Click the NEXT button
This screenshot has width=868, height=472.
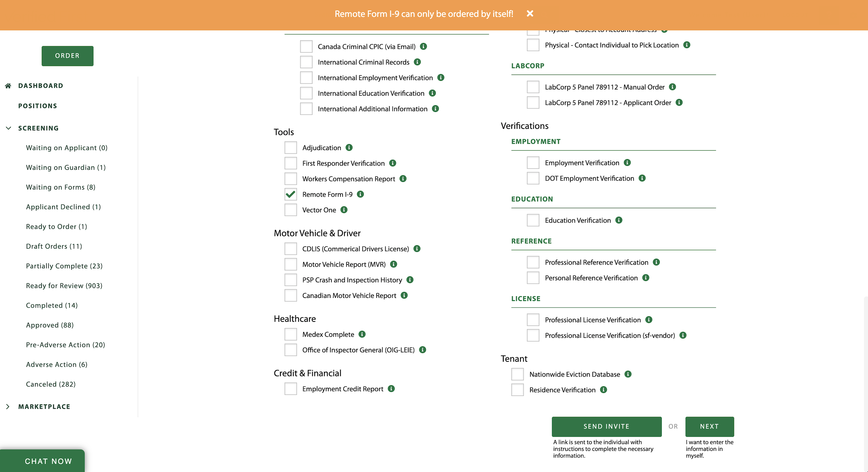(x=710, y=426)
